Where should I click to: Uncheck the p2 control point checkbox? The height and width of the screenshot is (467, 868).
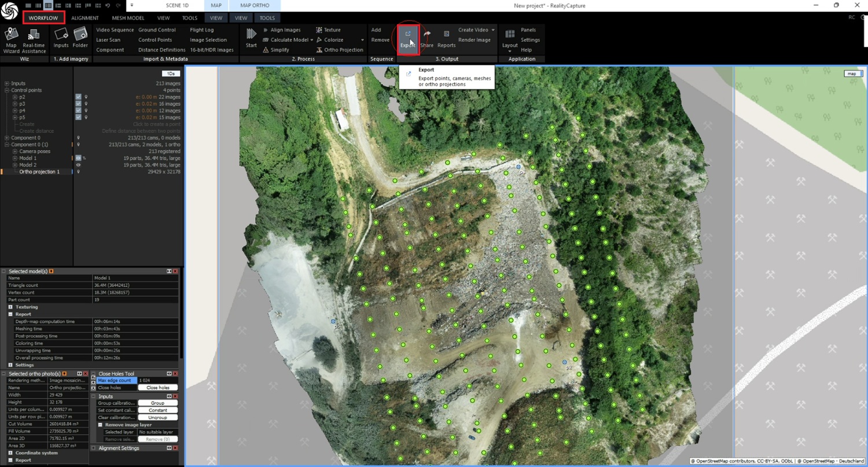point(78,97)
